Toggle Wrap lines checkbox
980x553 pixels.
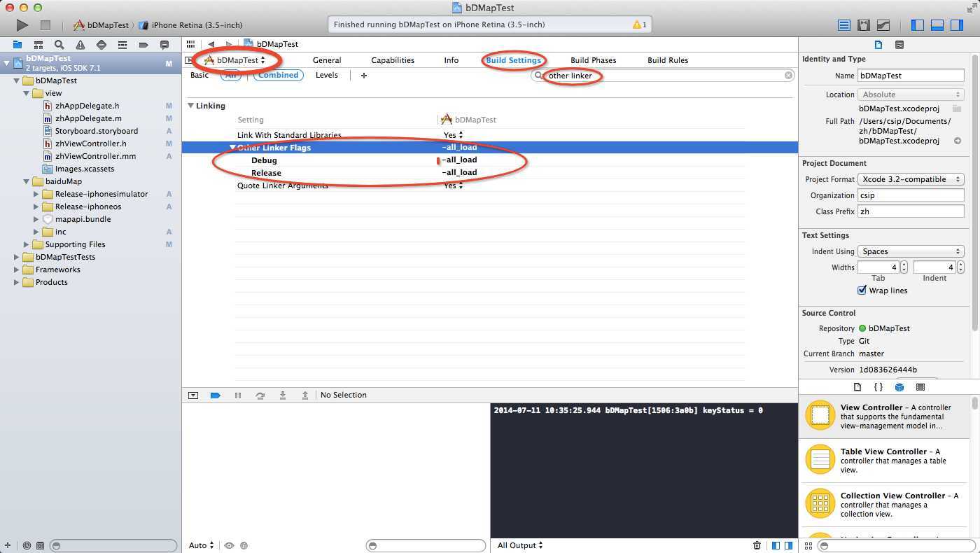862,290
